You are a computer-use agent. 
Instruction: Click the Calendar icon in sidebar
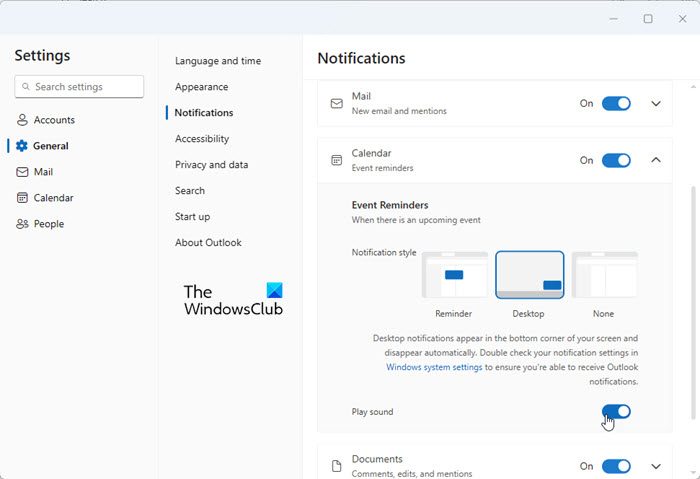tap(22, 198)
